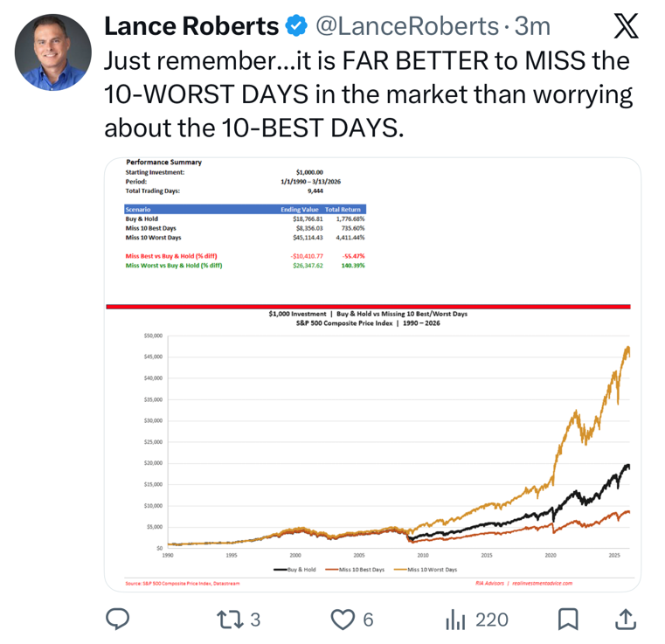Repost this tweet using the arrows icon
Screen dimensions: 665x644
tap(230, 620)
